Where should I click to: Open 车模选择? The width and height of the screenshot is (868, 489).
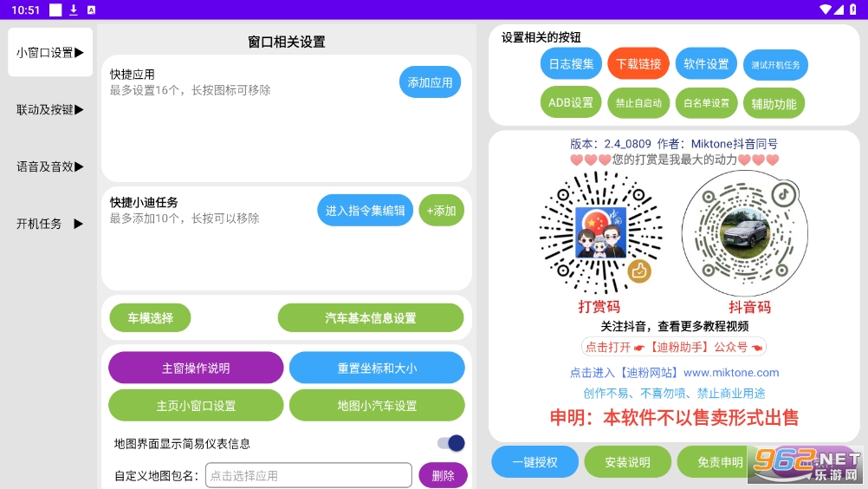150,318
